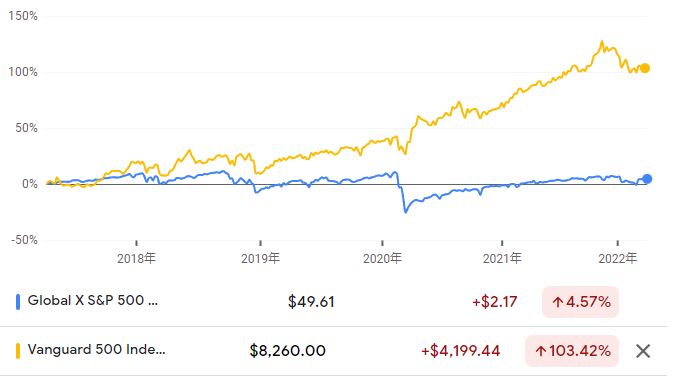Screen dimensions: 674x379
Task: Select the yellow endpoint dot on chart
Action: pyautogui.click(x=645, y=68)
